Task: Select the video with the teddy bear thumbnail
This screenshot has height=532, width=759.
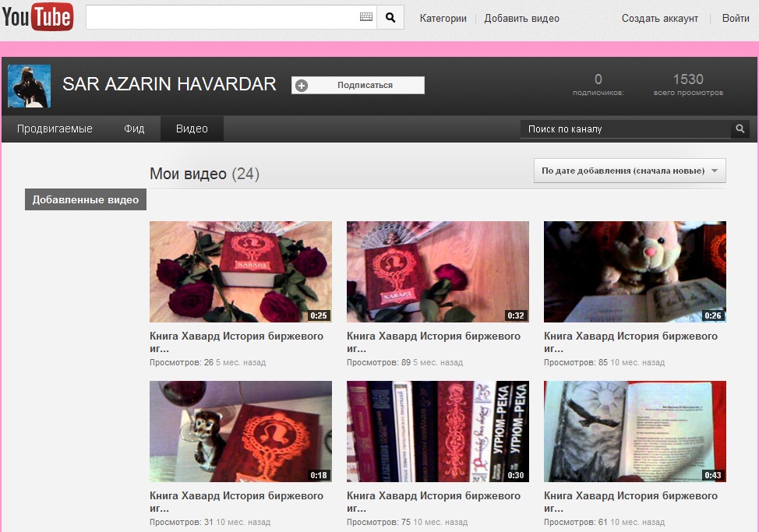Action: coord(634,271)
